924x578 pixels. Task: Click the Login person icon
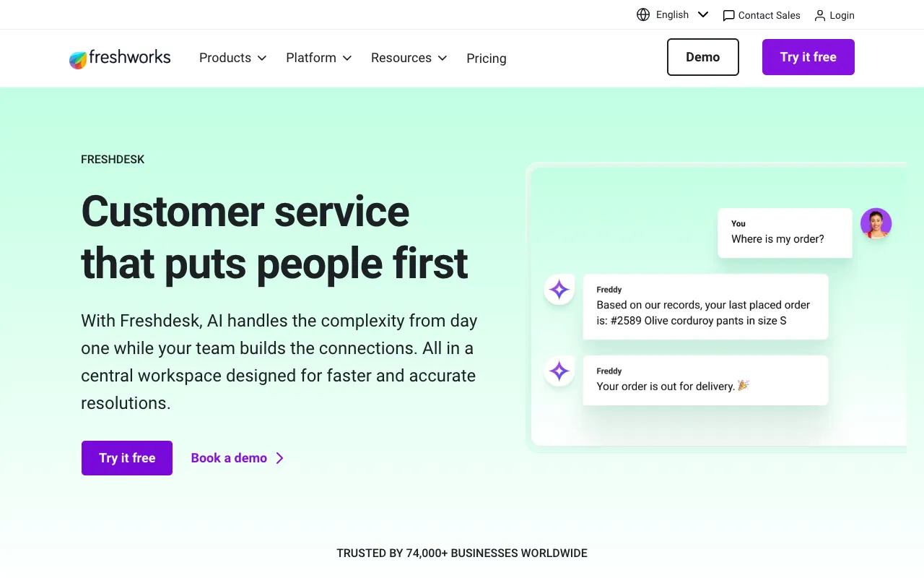tap(819, 14)
